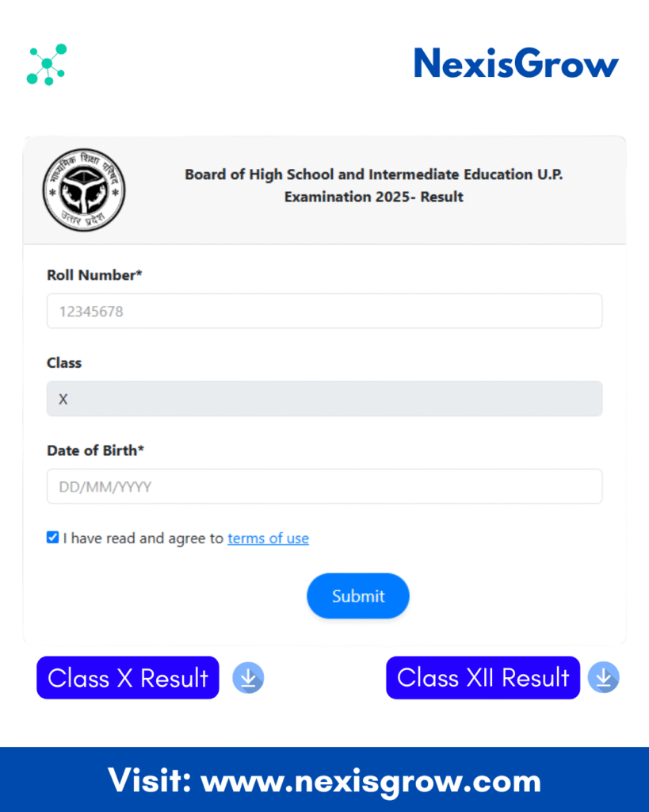Open the terms of use link
Viewport: 649px width, 812px height.
pyautogui.click(x=268, y=538)
